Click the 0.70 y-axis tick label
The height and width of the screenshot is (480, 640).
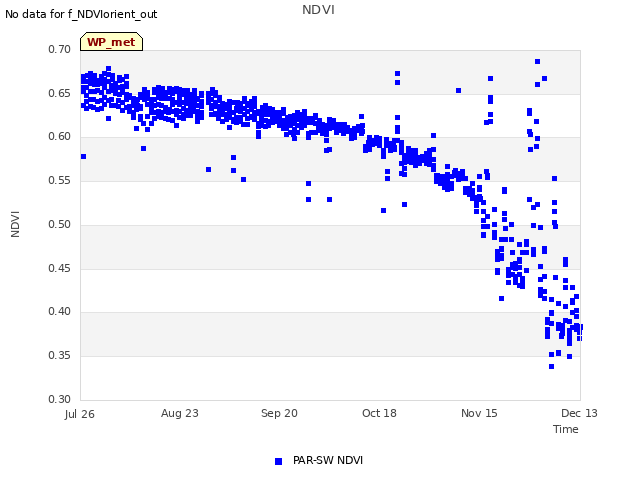click(60, 49)
